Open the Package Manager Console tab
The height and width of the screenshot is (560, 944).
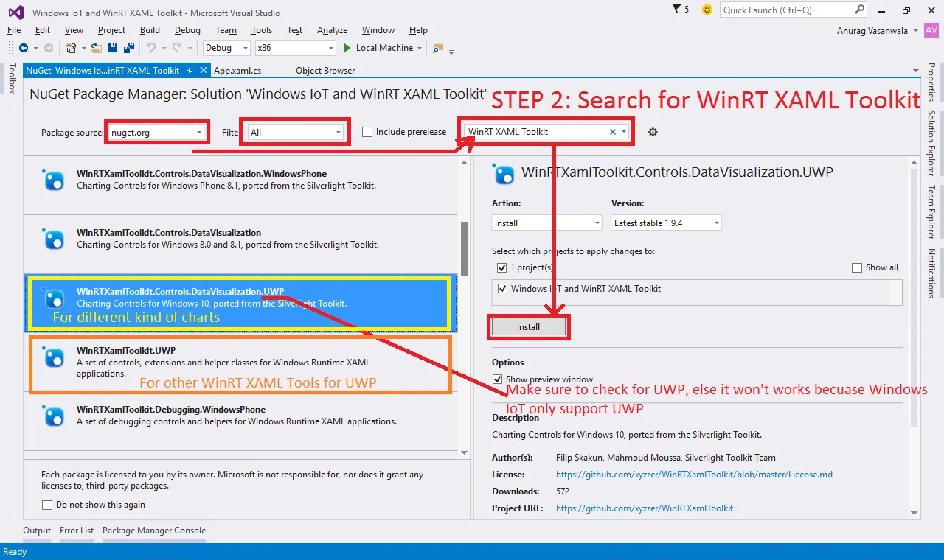154,531
